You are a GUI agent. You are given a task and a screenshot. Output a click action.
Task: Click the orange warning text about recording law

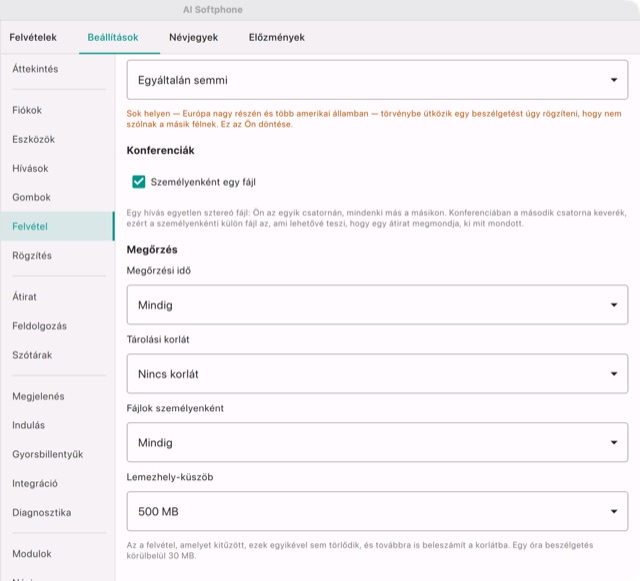374,119
